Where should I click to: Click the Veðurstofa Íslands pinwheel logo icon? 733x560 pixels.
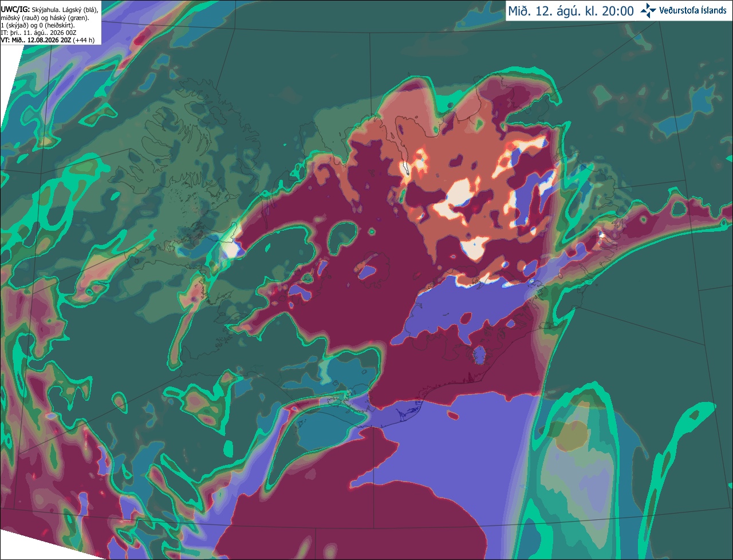(x=648, y=10)
